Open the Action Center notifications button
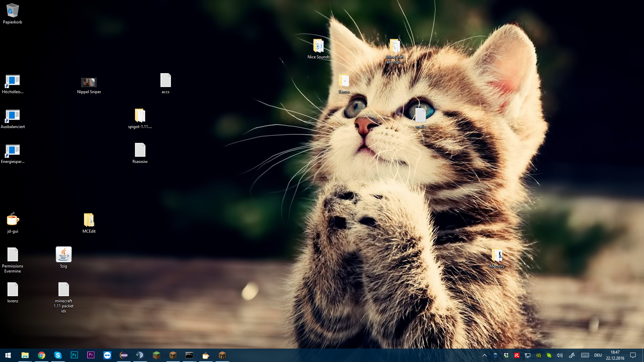The height and width of the screenshot is (362, 644). coord(633,355)
